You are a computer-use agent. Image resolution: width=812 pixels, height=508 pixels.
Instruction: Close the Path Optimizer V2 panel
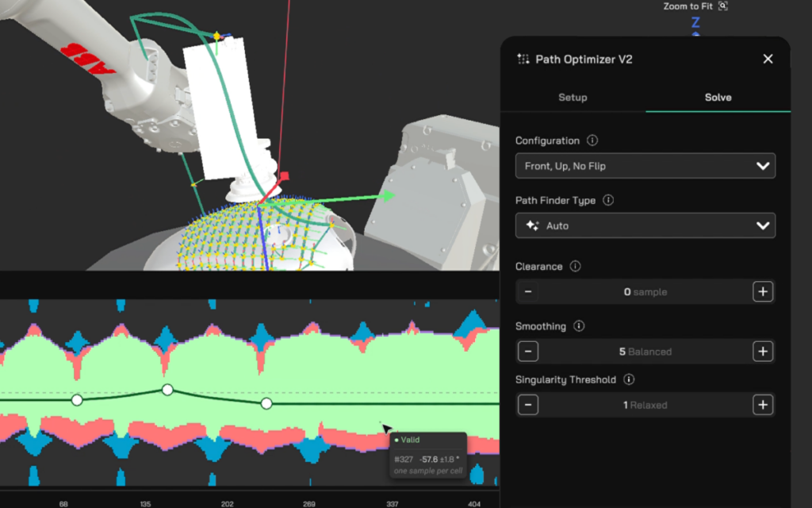[x=768, y=59]
